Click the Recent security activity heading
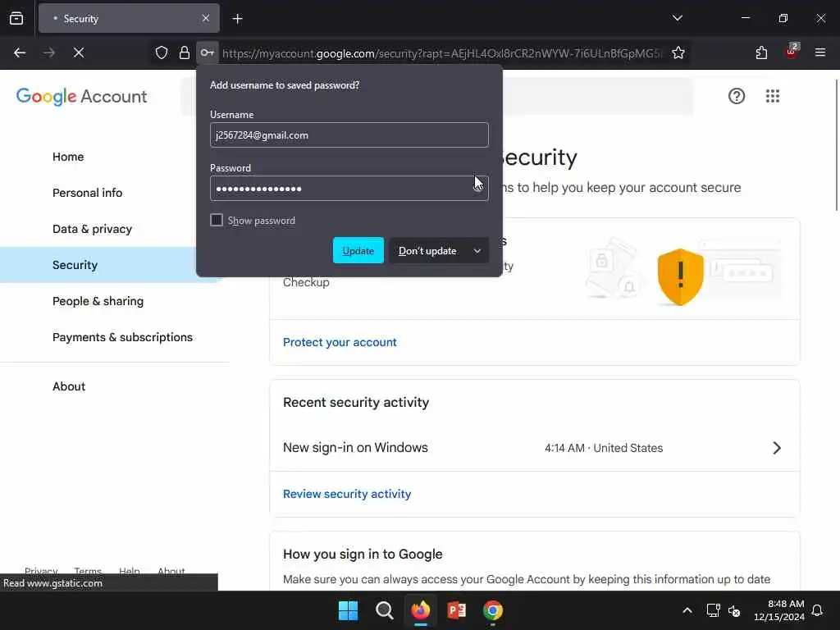The height and width of the screenshot is (630, 840). pyautogui.click(x=356, y=402)
